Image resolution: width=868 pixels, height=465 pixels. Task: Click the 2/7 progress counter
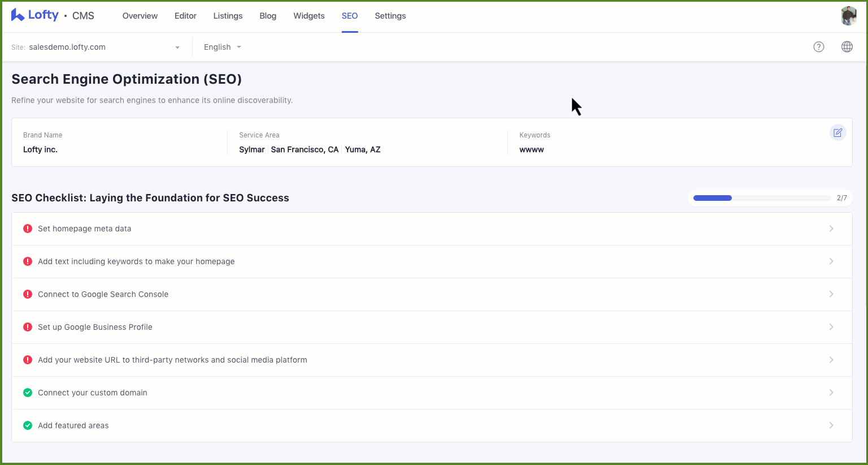tap(842, 198)
